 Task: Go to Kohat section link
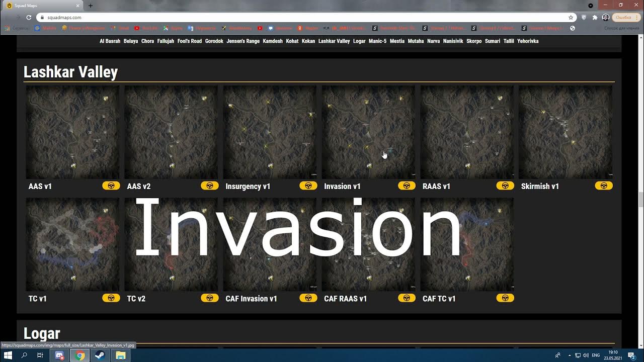tap(292, 41)
